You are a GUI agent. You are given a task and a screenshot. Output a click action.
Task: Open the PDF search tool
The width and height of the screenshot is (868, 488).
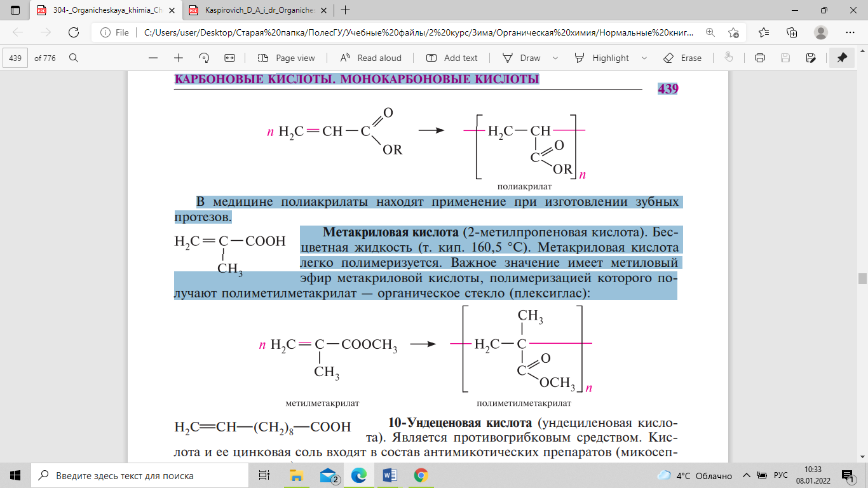click(x=74, y=58)
